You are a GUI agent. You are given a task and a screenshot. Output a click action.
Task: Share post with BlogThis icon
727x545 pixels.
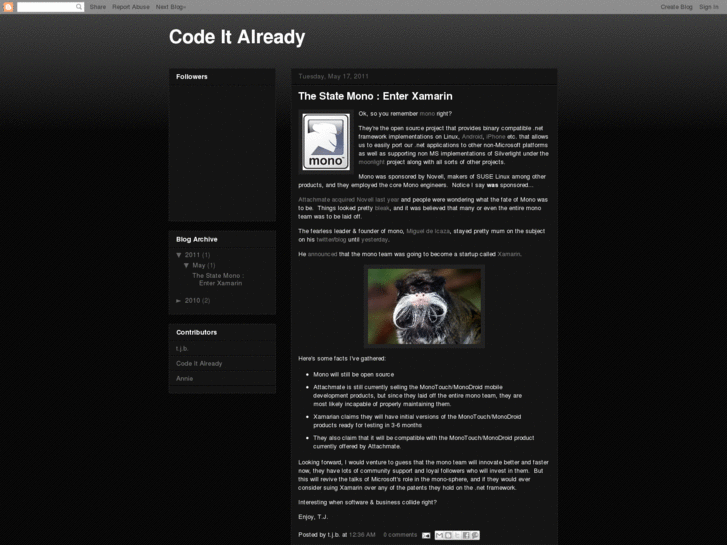[448, 535]
